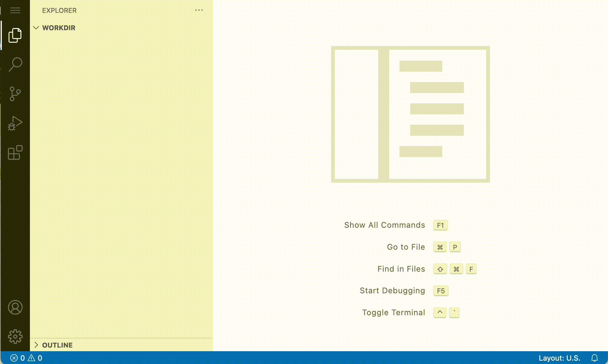Click the errors count indicator
The height and width of the screenshot is (364, 608).
[18, 358]
